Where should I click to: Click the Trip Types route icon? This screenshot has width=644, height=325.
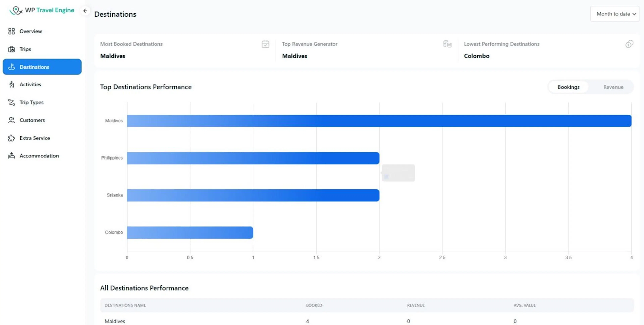[x=12, y=102]
